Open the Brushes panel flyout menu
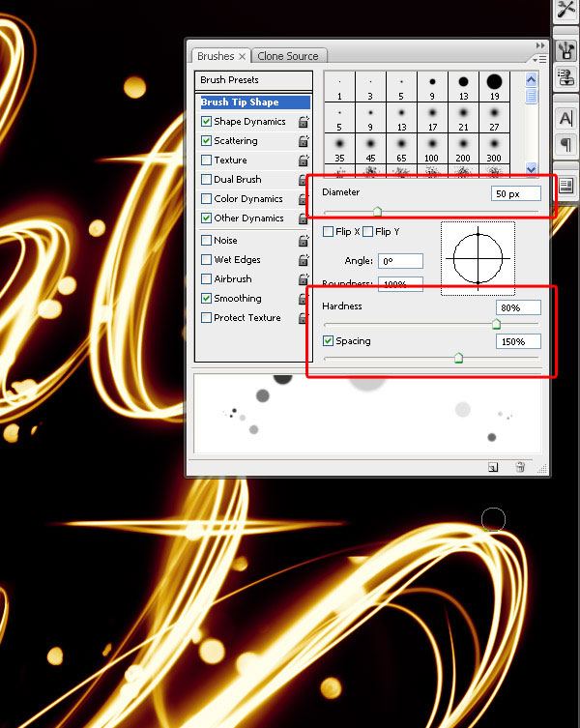Screen dimensions: 580x728 click(x=539, y=58)
